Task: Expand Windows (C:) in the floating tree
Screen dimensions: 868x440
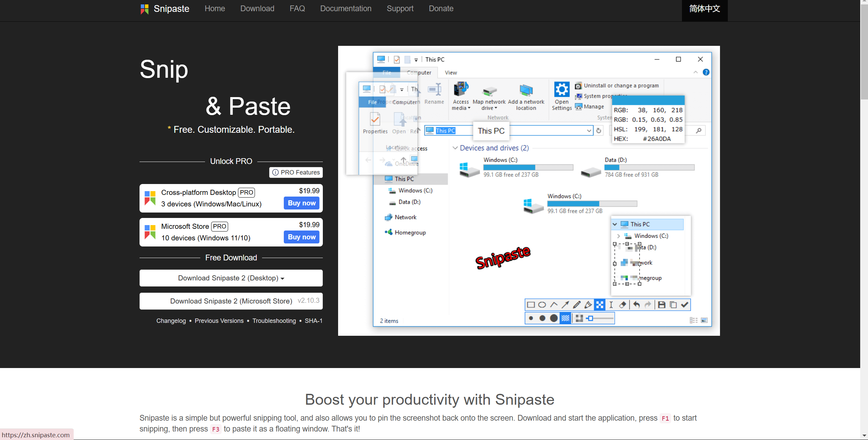Action: coord(618,236)
